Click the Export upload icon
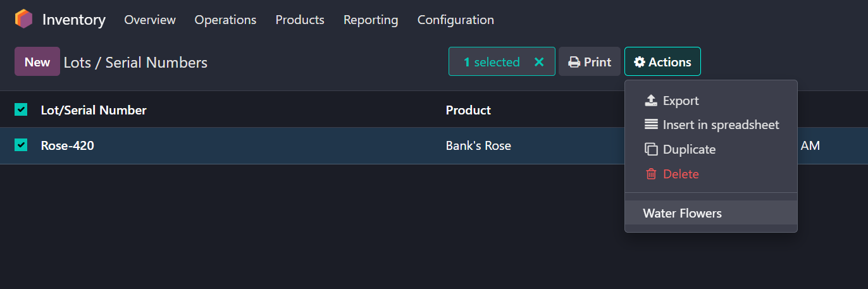 point(651,101)
